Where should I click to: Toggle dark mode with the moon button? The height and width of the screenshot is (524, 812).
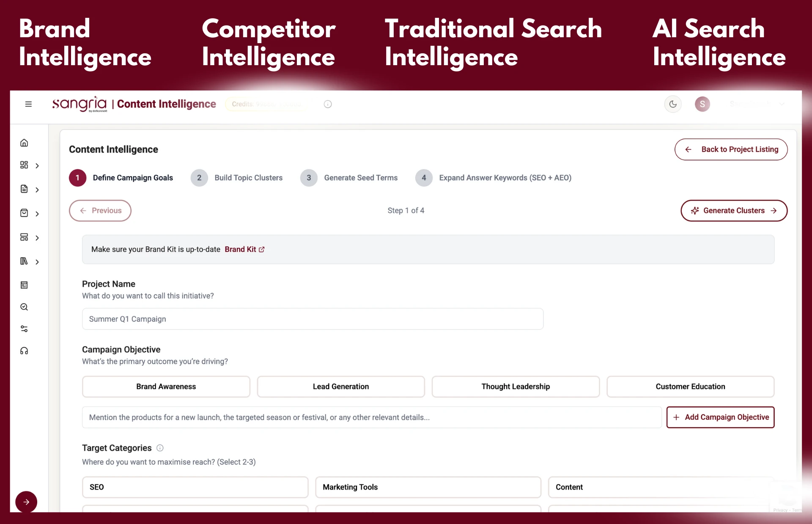pyautogui.click(x=673, y=104)
